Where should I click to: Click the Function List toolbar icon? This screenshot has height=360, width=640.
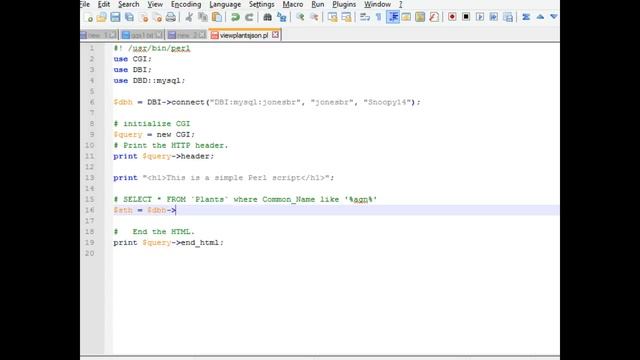click(x=434, y=17)
